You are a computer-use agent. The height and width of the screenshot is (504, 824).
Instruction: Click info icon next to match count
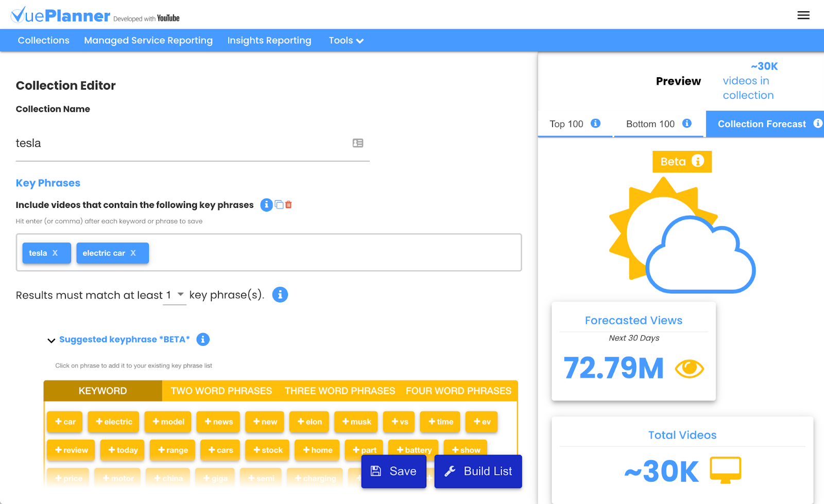point(280,295)
